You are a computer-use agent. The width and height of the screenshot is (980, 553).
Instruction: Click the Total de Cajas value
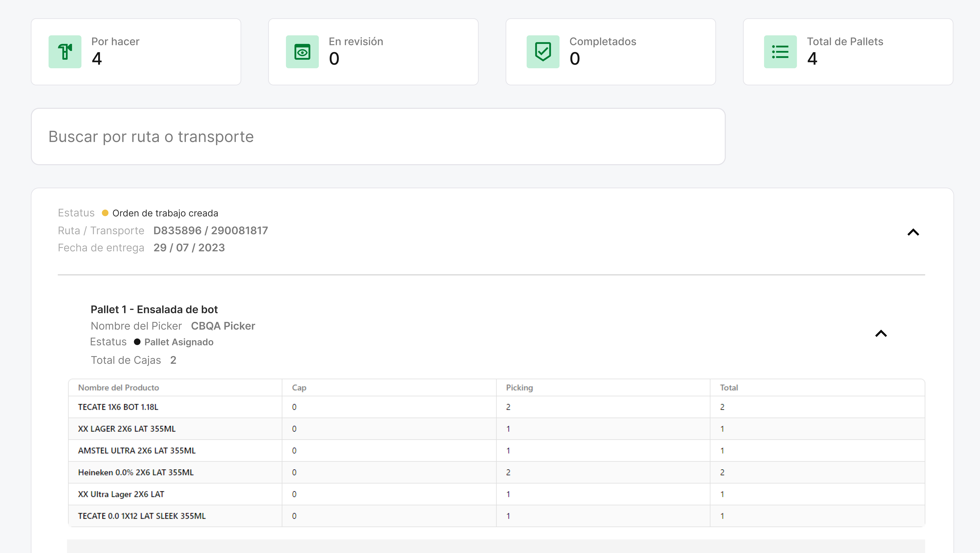(x=173, y=360)
